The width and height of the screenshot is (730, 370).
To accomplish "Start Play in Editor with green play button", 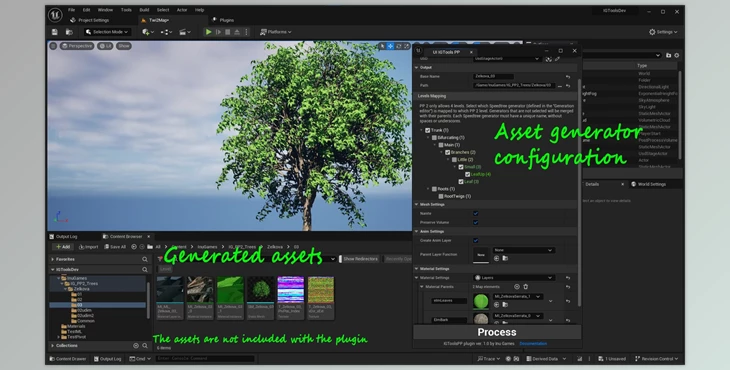I will (x=209, y=32).
